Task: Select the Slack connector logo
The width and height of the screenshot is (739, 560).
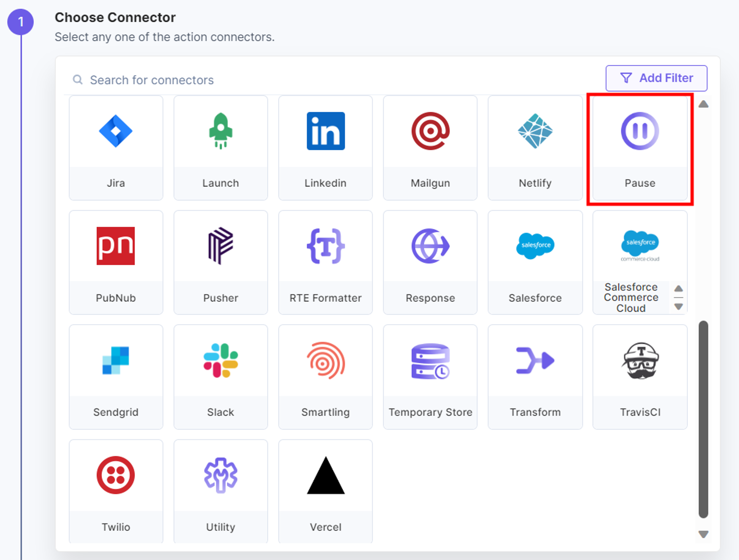Action: 221,360
